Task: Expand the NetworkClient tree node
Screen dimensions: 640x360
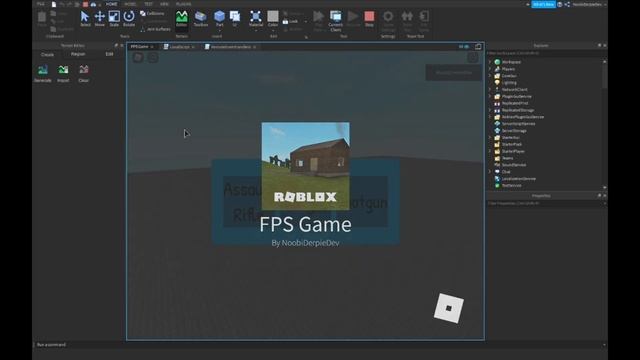Action: tap(490, 89)
